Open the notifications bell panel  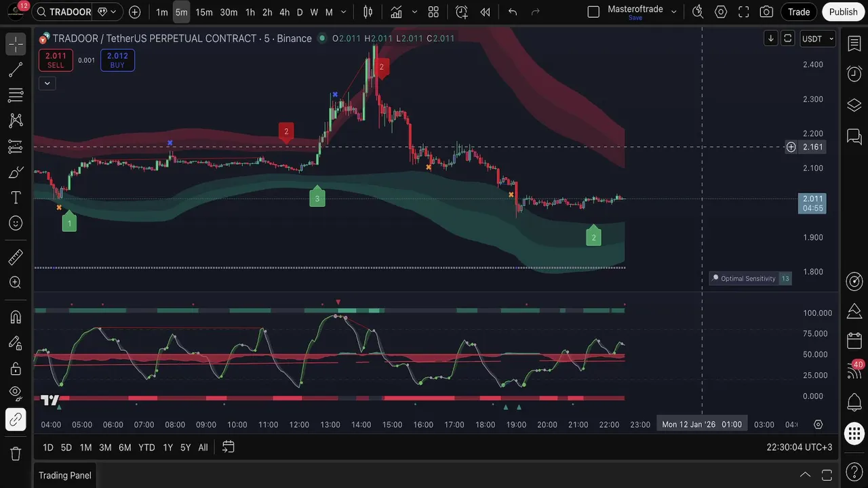pos(854,403)
